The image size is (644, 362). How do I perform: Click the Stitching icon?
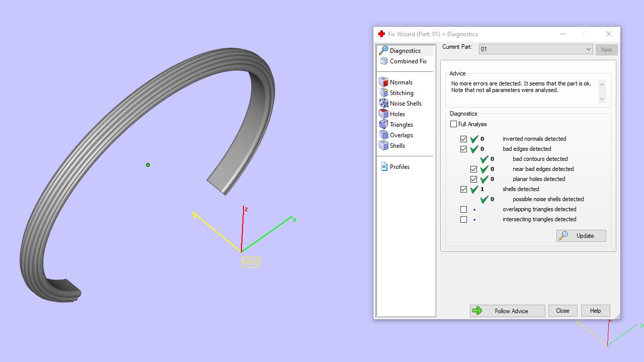tap(383, 93)
